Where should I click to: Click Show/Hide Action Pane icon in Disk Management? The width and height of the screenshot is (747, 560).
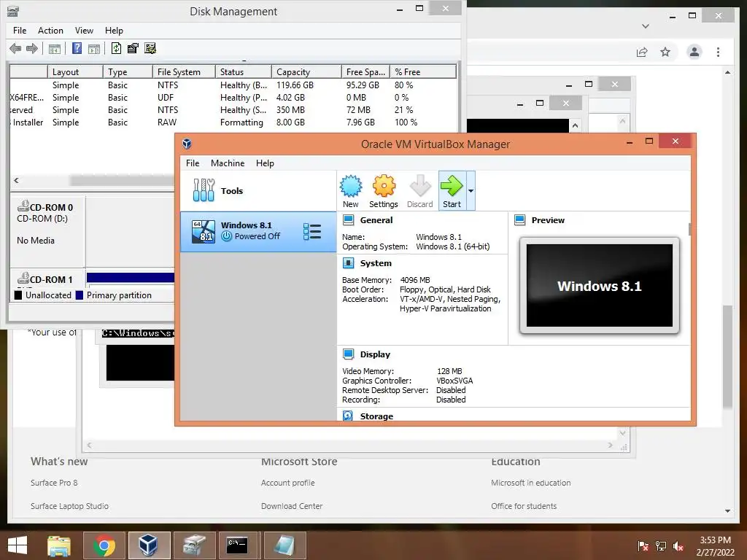94,49
